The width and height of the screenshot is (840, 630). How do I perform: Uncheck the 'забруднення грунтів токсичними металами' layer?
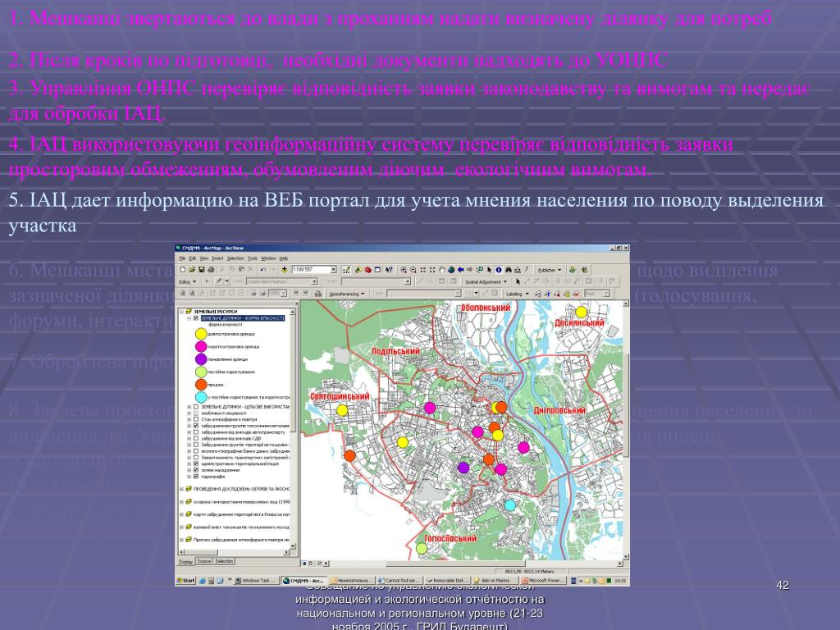196,426
